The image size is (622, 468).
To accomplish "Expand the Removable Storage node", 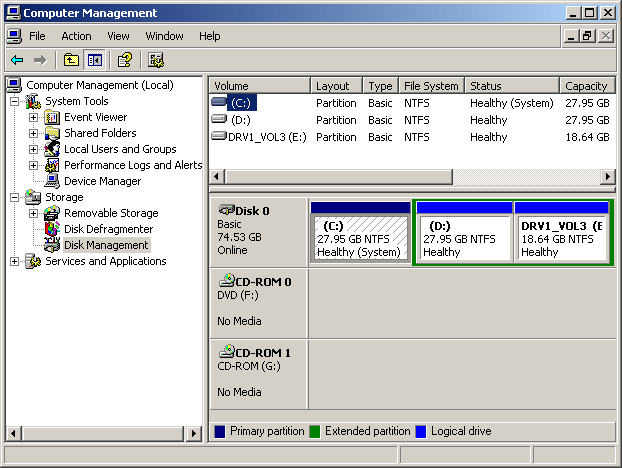I will pos(34,213).
